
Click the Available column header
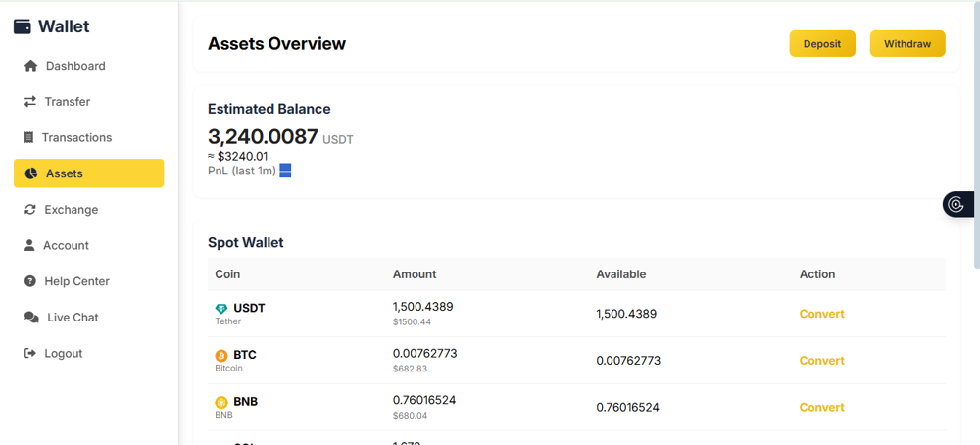point(620,274)
